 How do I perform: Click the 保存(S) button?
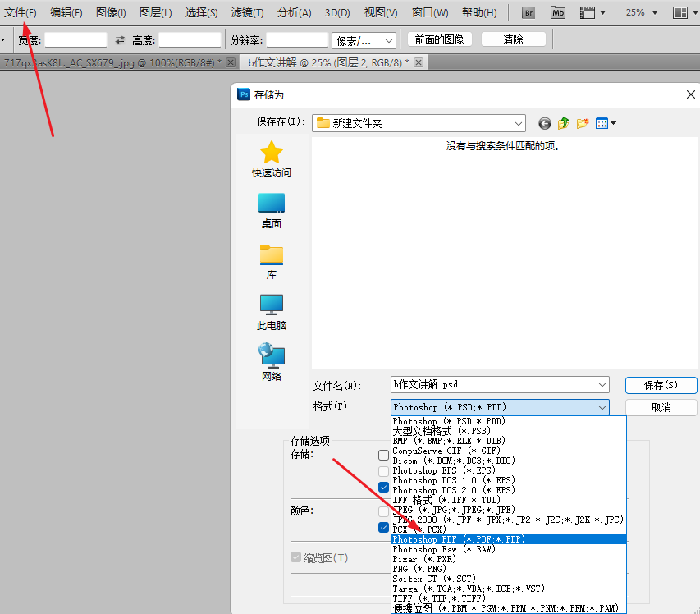661,385
